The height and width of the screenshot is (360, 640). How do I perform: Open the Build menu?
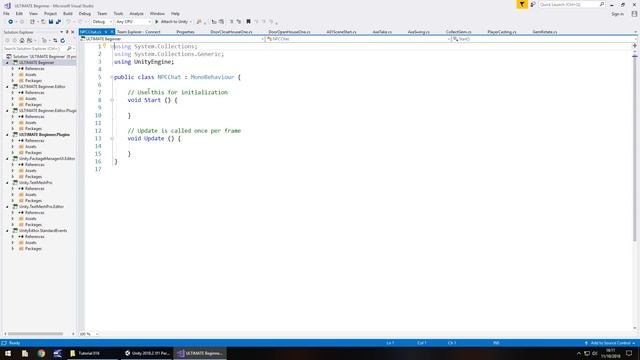(x=68, y=13)
